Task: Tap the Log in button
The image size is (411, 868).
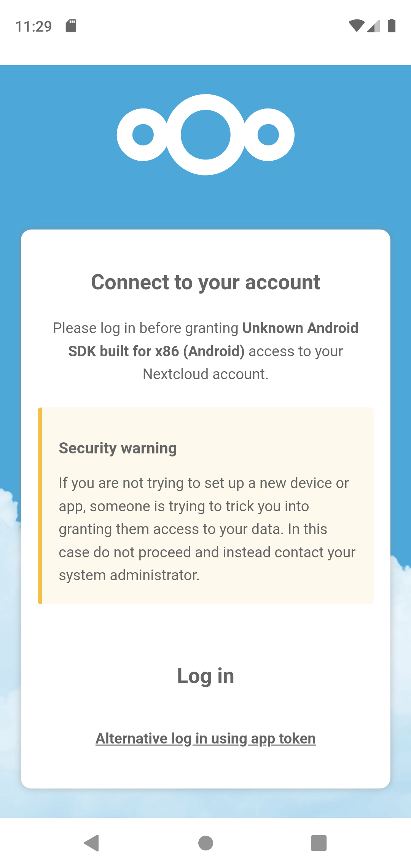Action: [x=205, y=676]
